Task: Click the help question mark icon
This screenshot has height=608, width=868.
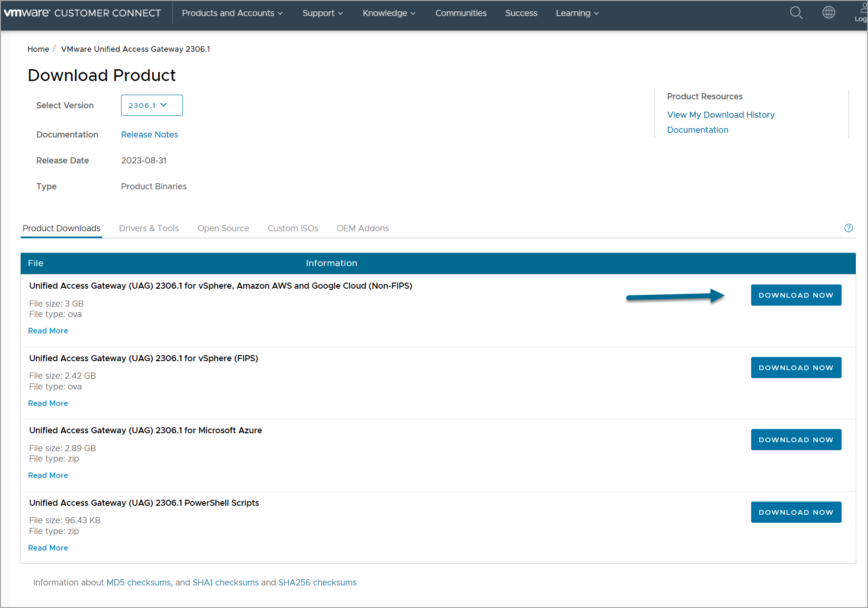Action: pyautogui.click(x=849, y=228)
